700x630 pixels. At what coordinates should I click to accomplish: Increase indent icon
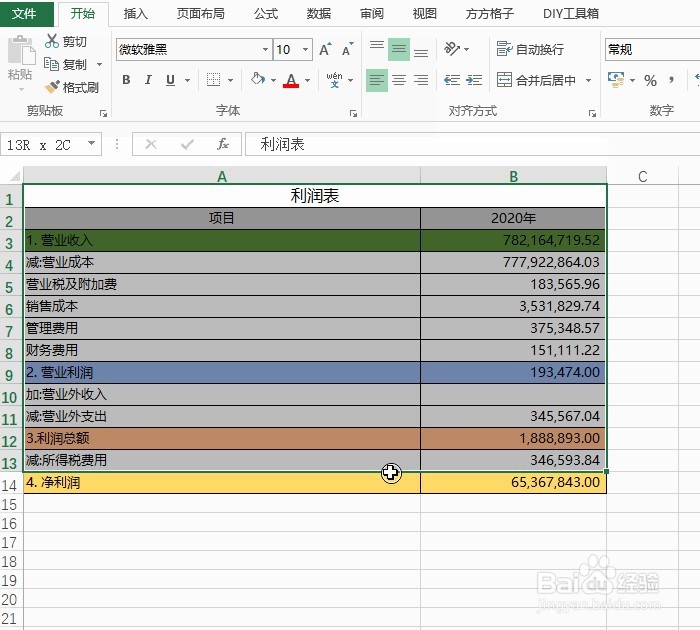(474, 80)
